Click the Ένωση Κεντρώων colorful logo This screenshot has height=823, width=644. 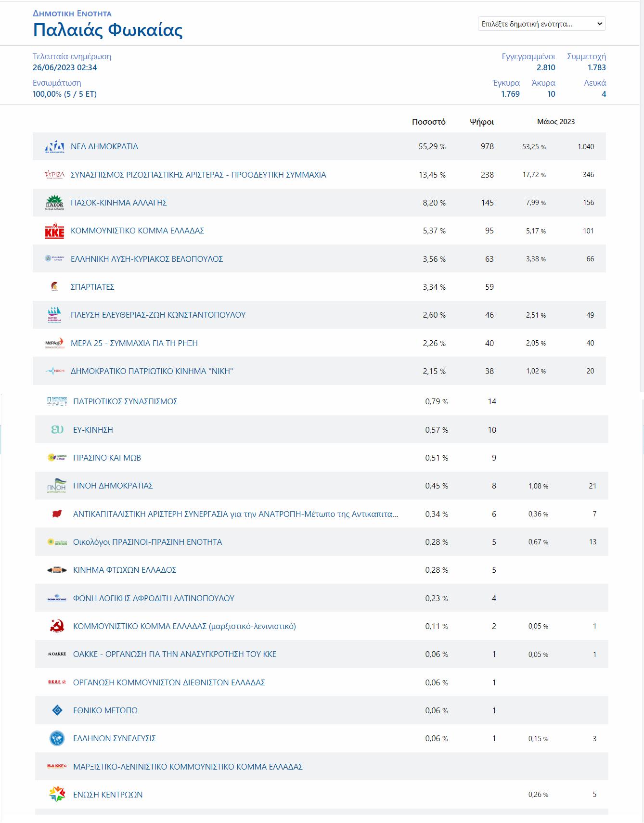(x=57, y=795)
